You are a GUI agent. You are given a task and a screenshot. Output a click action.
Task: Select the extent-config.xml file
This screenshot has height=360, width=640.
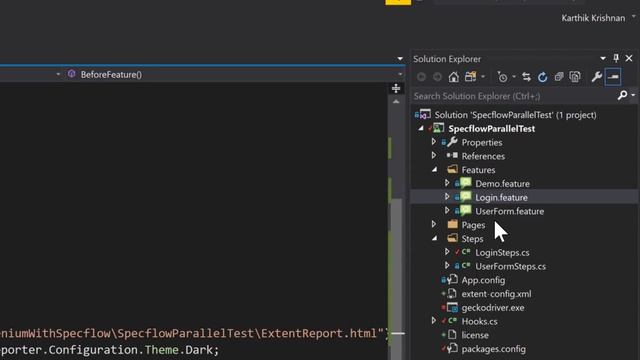click(496, 294)
